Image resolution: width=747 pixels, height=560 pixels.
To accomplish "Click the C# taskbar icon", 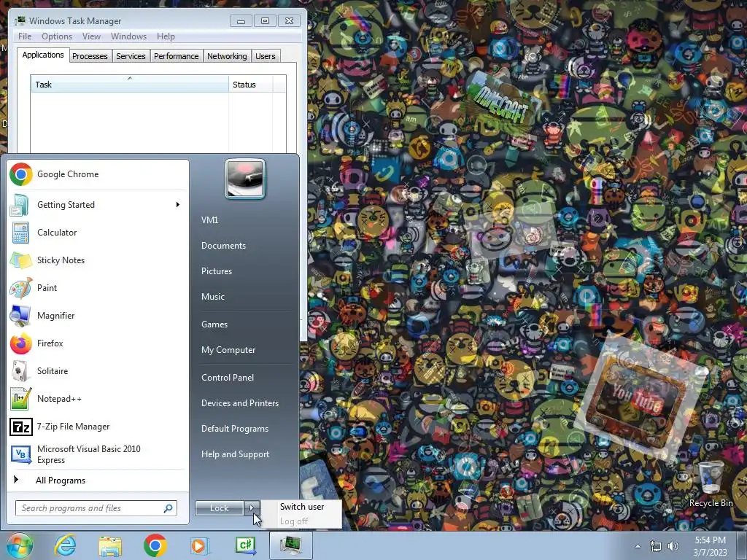I will [245, 545].
